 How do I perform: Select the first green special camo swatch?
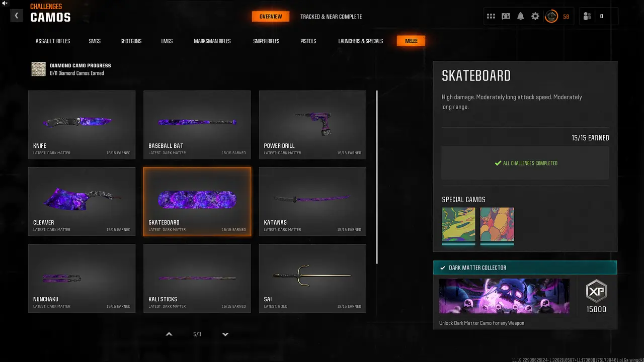click(x=458, y=224)
